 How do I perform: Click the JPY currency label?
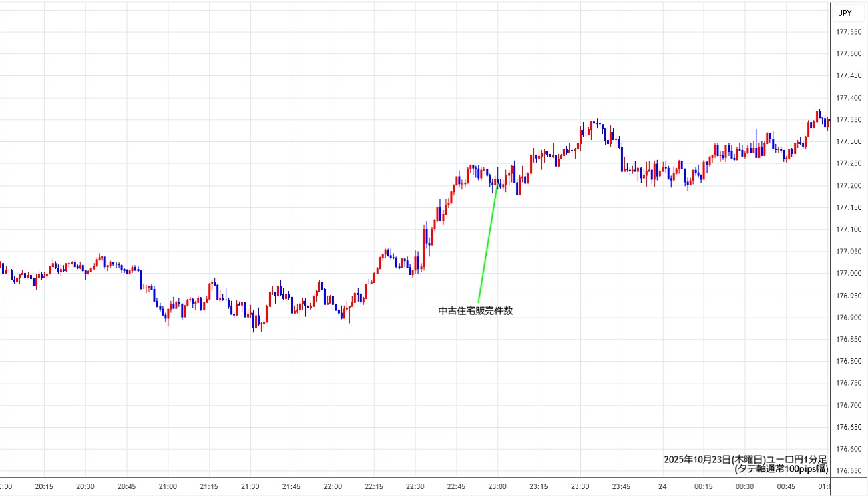[845, 13]
